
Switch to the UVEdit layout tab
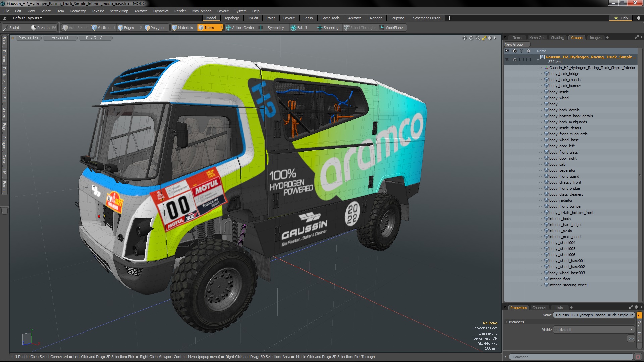coord(253,18)
